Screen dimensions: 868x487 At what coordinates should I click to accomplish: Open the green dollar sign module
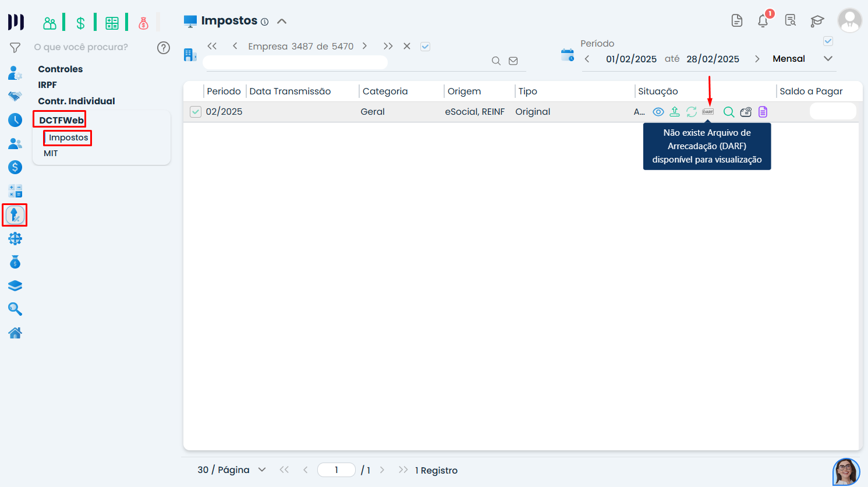click(80, 23)
